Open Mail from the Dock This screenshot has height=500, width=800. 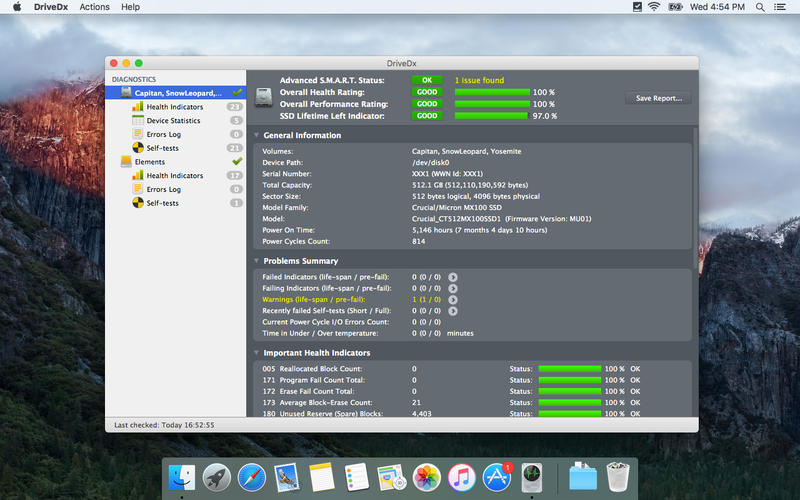tap(287, 478)
